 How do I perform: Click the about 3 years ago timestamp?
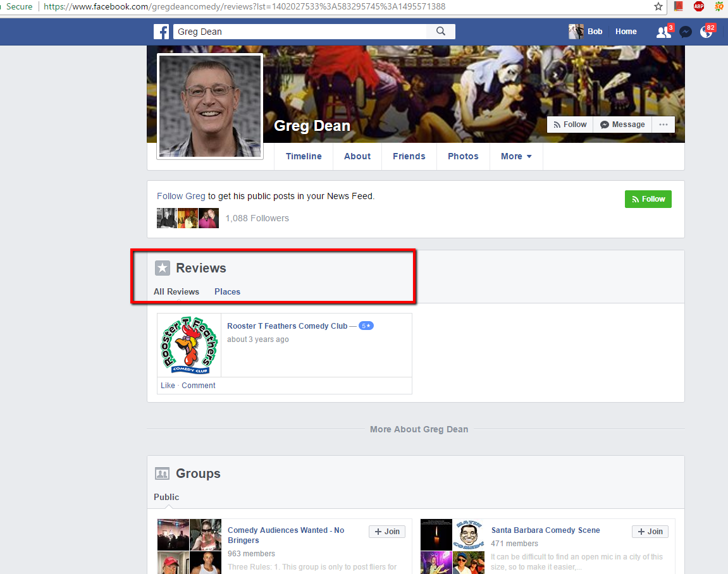coord(257,339)
